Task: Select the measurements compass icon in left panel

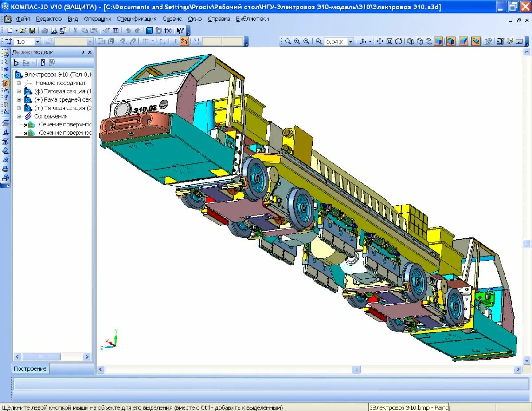Action: coord(6,90)
